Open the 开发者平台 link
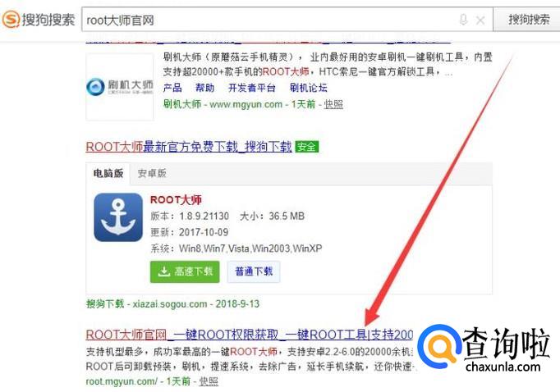The width and height of the screenshot is (560, 392). pyautogui.click(x=252, y=88)
